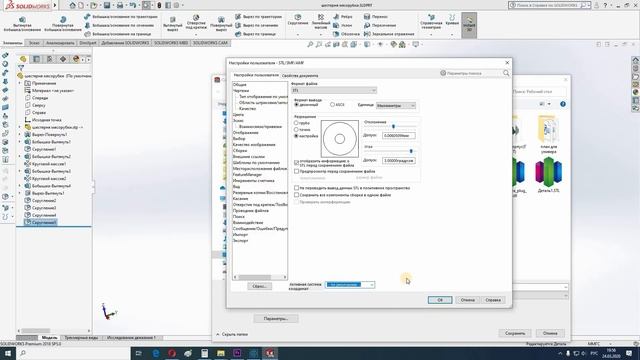Select the coarse (грубо) resolution radio
This screenshot has height=360, width=640.
coord(297,123)
